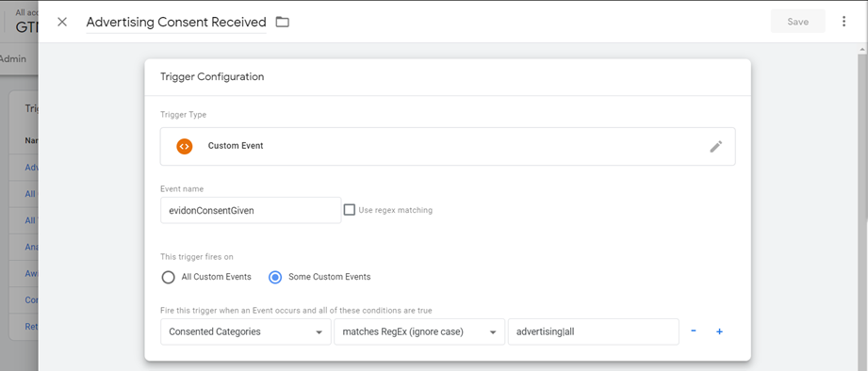868x371 pixels.
Task: Open the Consented Categories variable dropdown
Action: click(x=246, y=331)
